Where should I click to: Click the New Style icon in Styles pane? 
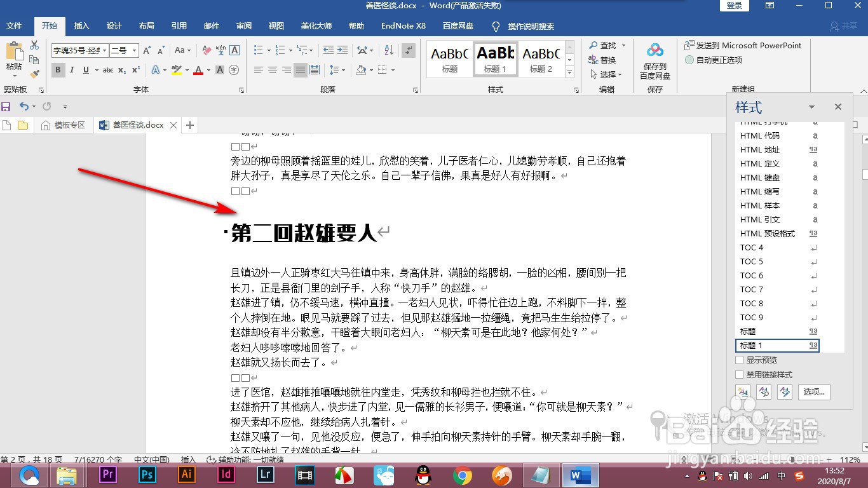point(743,391)
